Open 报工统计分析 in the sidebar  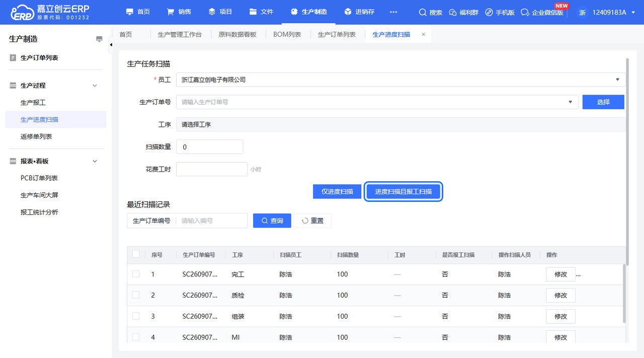39,212
